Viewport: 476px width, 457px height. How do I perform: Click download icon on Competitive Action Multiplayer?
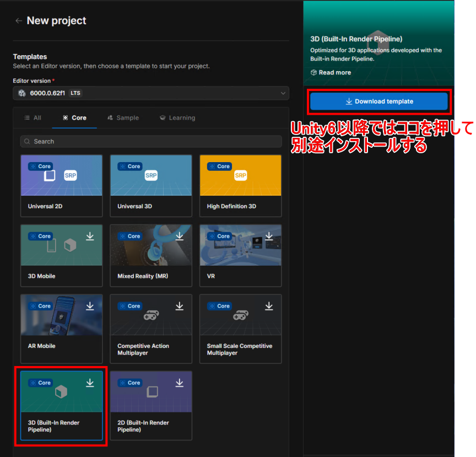click(179, 305)
